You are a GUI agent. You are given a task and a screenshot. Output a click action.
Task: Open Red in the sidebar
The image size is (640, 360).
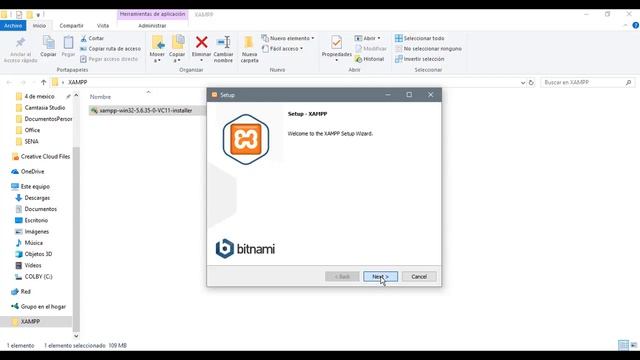tap(25, 291)
